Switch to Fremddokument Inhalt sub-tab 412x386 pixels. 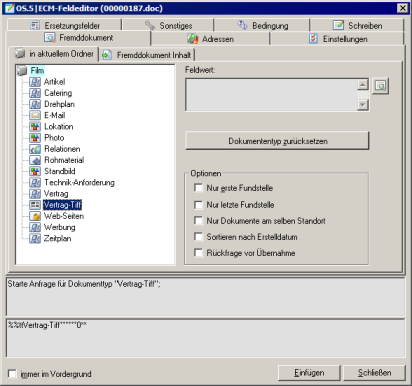(x=147, y=55)
